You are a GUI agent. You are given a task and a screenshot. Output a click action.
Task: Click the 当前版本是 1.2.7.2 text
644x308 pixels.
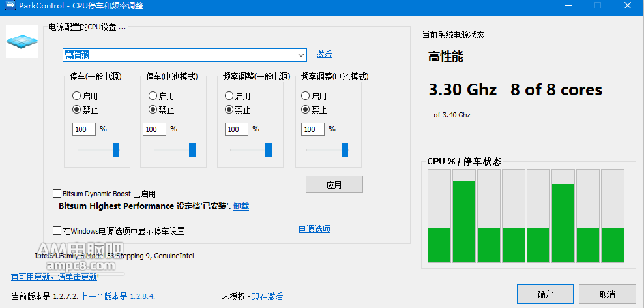[45, 296]
